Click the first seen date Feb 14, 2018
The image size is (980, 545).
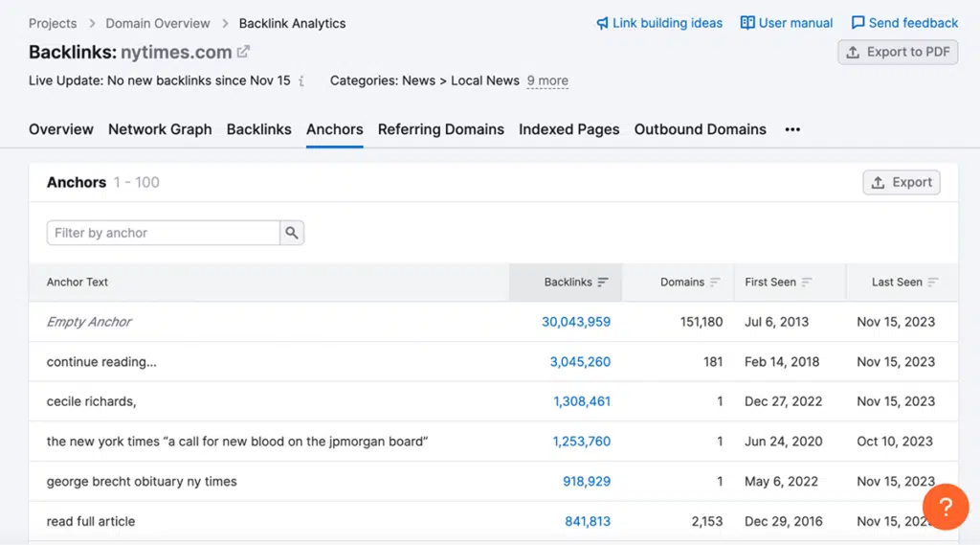coord(782,362)
